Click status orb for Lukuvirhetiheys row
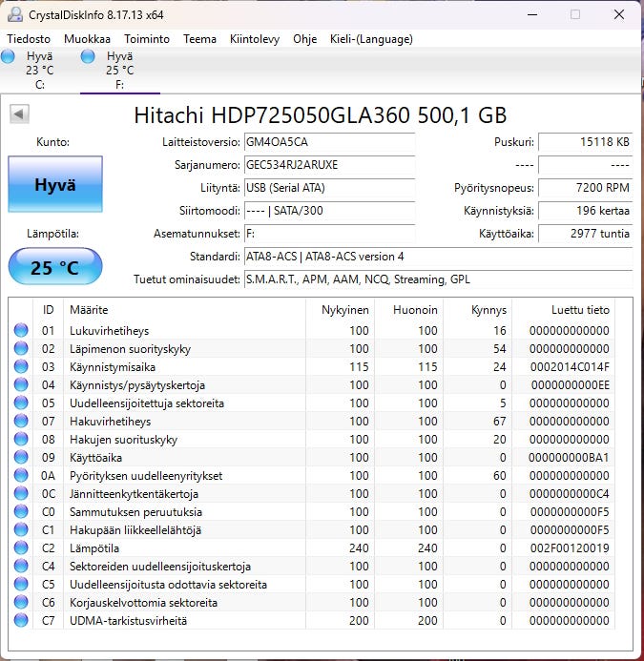This screenshot has height=661, width=644. point(21,331)
